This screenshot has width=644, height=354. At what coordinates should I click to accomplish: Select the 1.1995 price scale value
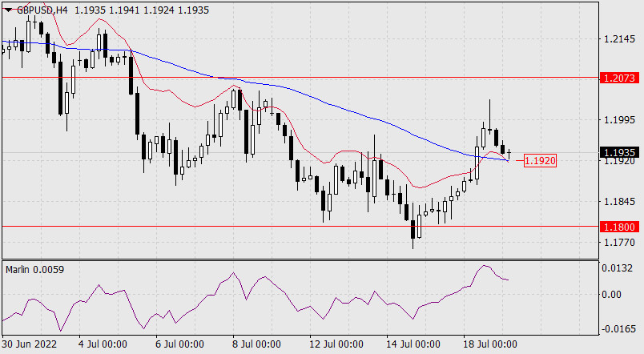[x=619, y=120]
